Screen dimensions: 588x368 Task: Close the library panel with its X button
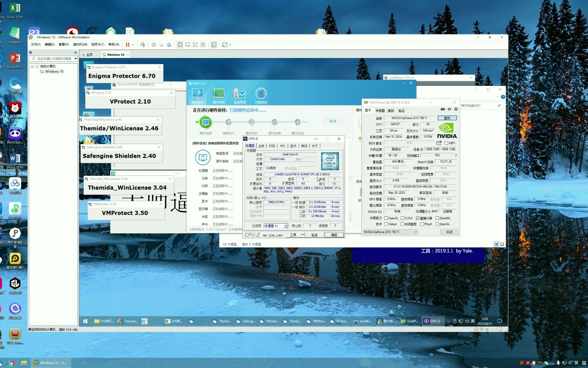[76, 52]
